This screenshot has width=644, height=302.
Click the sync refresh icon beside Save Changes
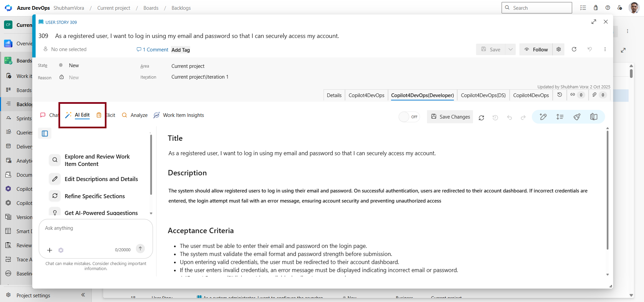point(481,118)
